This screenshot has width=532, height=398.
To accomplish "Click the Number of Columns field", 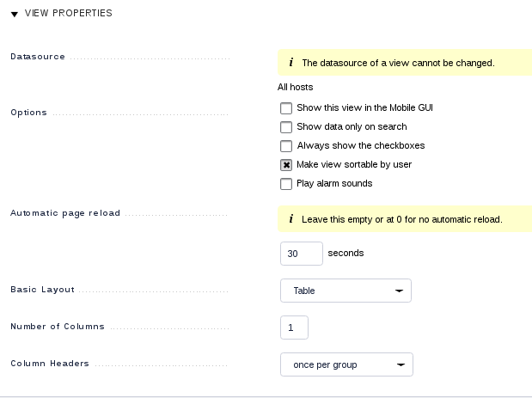I will click(294, 328).
